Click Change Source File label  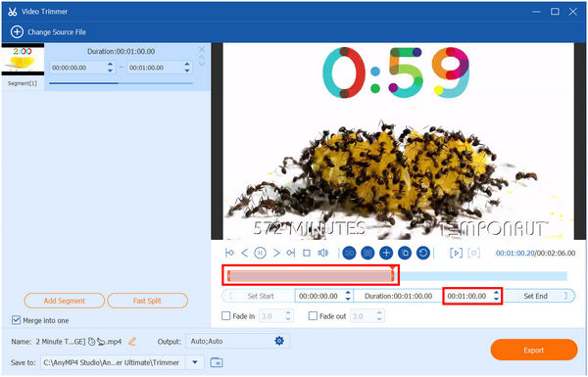point(57,32)
